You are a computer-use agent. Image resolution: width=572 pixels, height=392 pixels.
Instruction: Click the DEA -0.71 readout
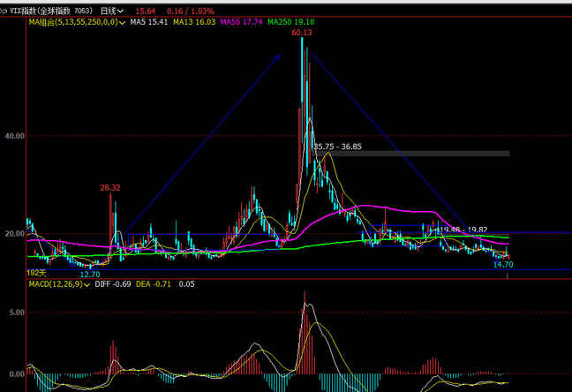point(154,284)
